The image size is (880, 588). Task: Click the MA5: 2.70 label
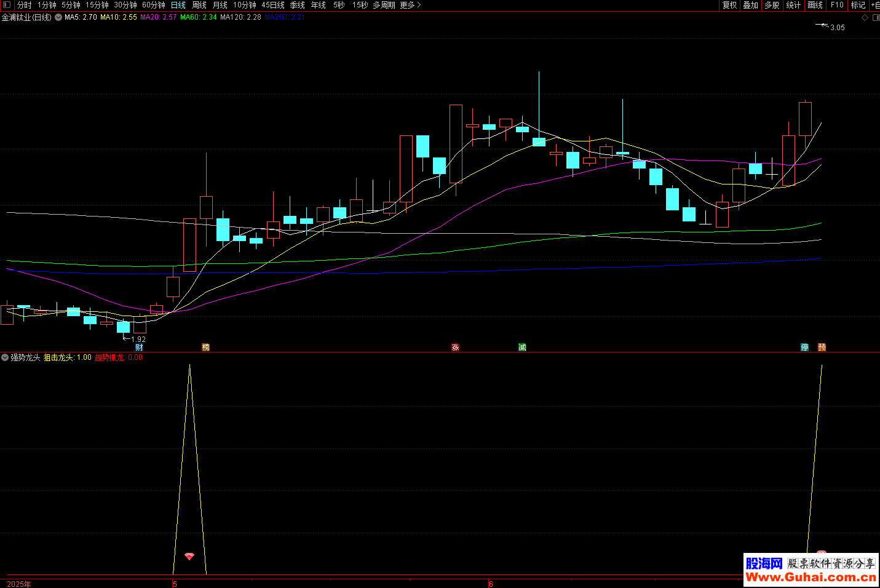[81, 17]
